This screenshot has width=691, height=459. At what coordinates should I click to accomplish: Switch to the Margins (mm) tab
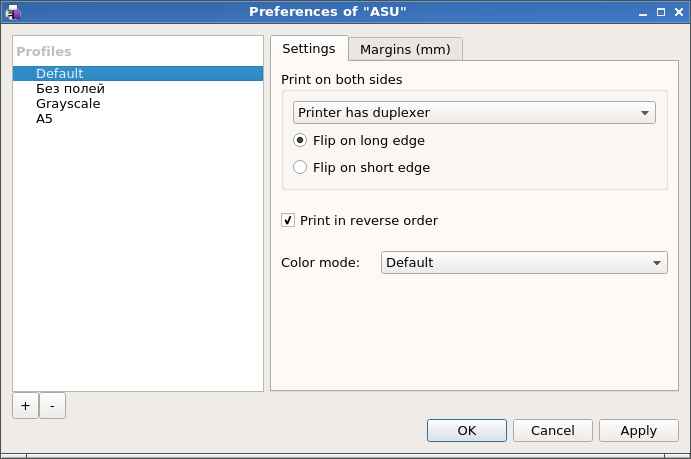pos(405,49)
